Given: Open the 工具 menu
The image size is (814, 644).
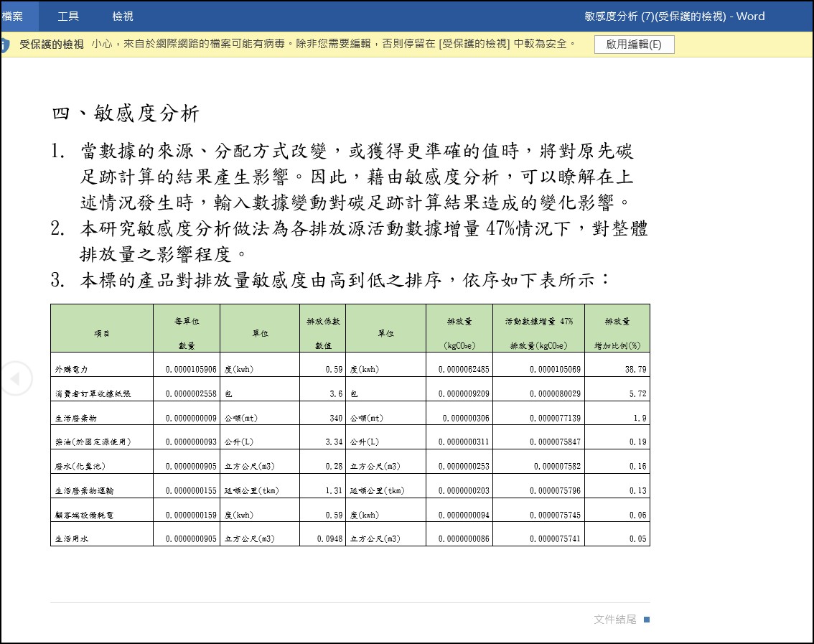Looking at the screenshot, I should [68, 16].
